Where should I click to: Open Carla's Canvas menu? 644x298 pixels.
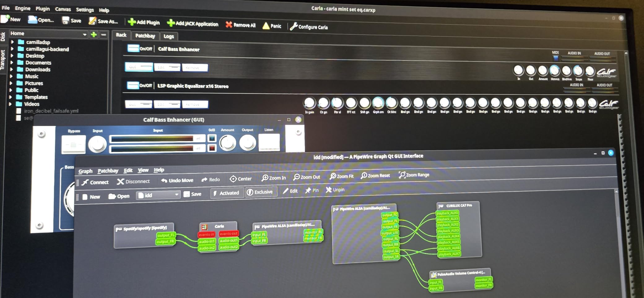coord(63,9)
